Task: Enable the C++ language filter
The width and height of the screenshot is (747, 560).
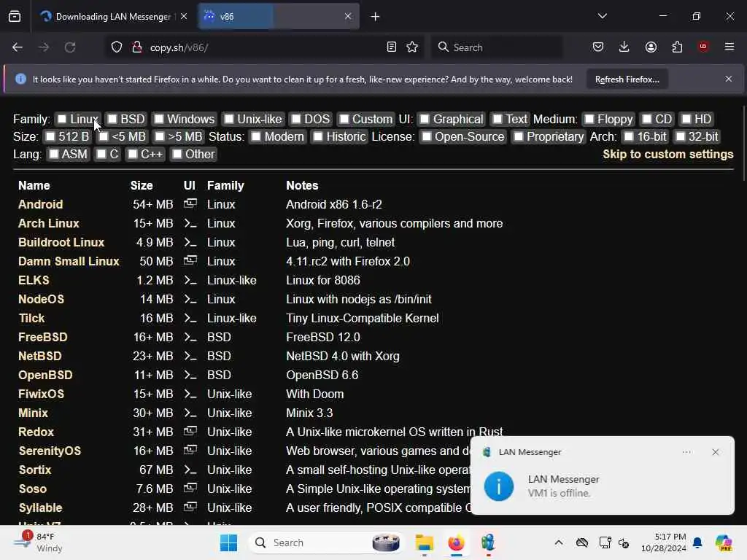Action: point(133,155)
